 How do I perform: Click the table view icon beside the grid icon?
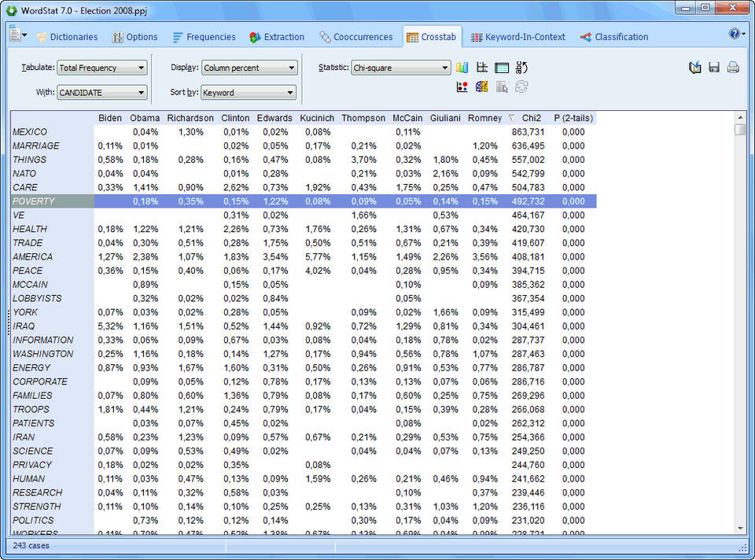502,68
